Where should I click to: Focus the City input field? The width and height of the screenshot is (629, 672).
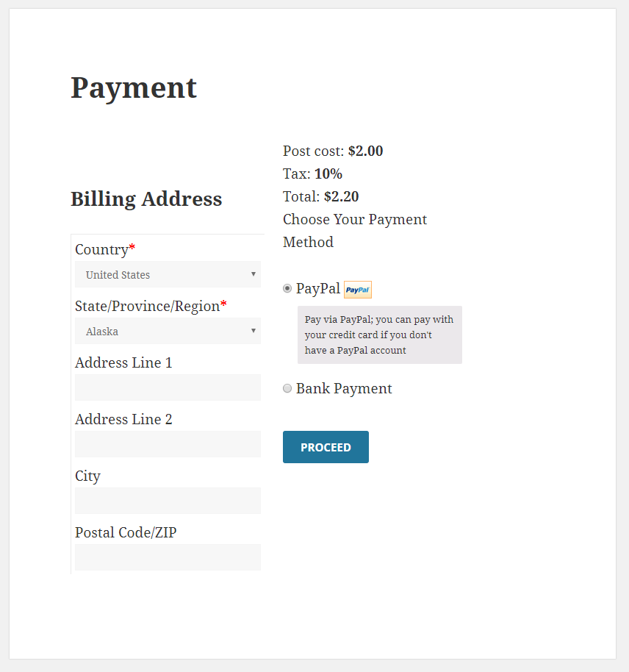[x=168, y=501]
